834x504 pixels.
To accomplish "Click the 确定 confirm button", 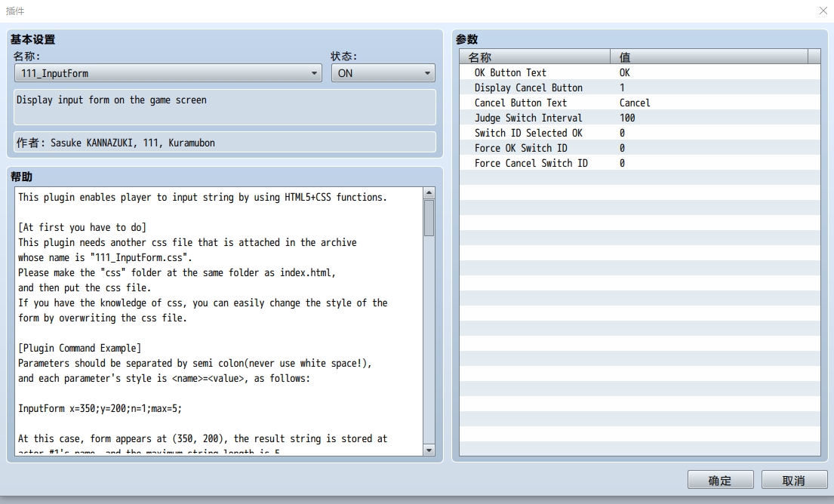I will (720, 480).
